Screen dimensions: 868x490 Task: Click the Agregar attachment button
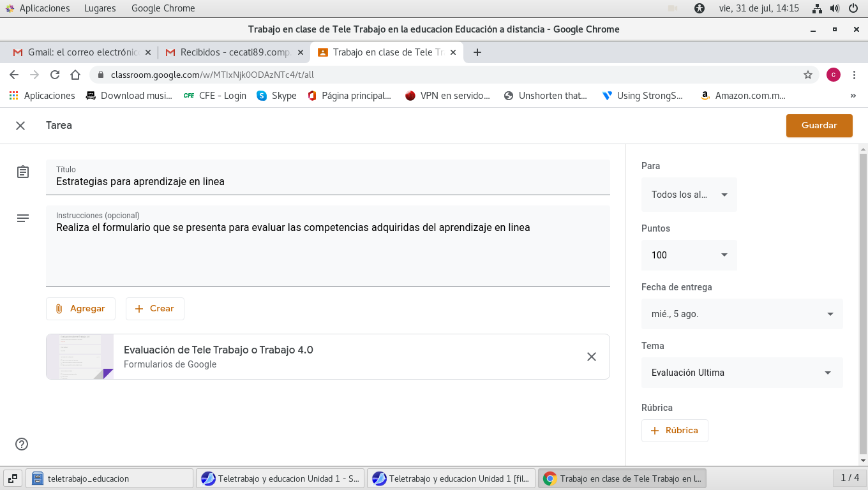click(80, 308)
